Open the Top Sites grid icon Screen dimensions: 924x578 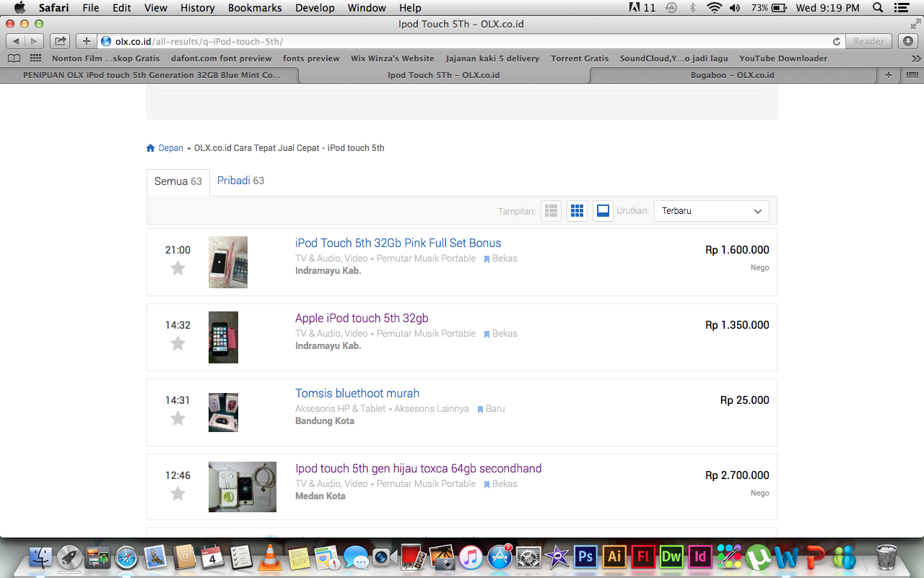[35, 59]
